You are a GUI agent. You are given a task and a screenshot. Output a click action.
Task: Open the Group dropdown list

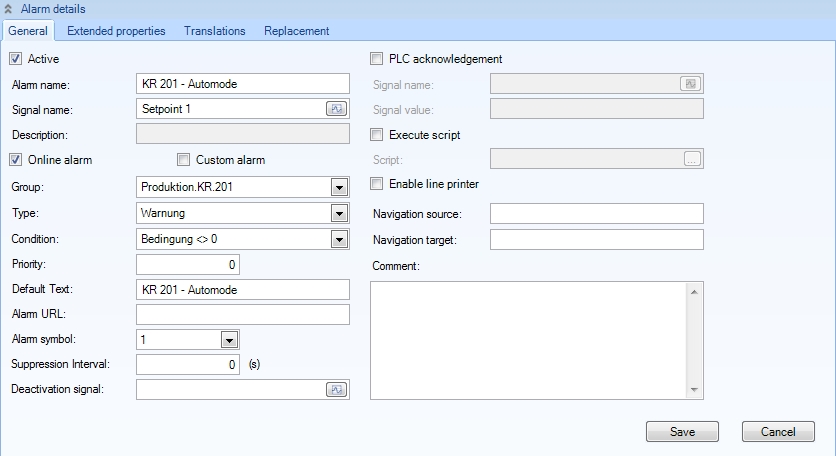(338, 187)
